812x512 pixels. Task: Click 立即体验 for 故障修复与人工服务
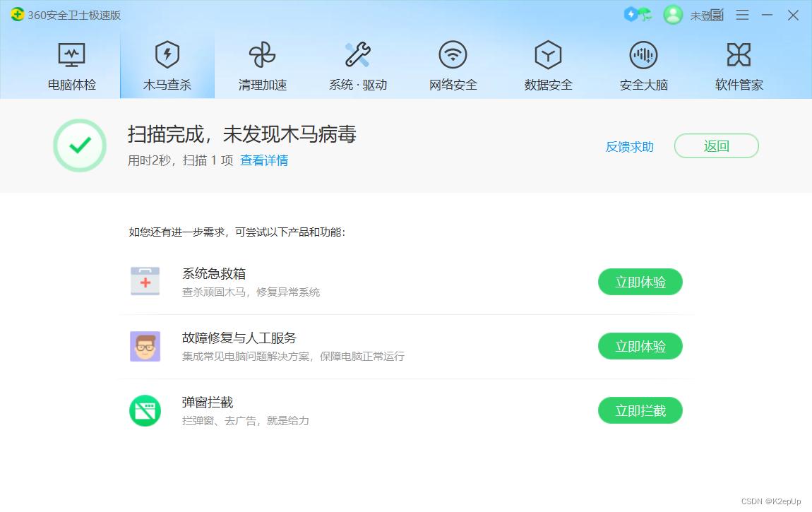(640, 346)
